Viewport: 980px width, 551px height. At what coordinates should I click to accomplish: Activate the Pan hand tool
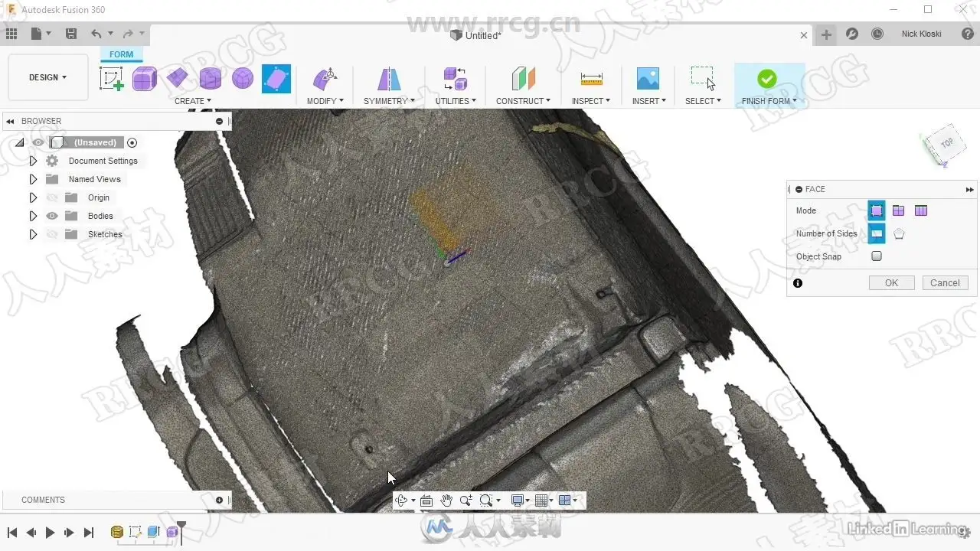pos(446,500)
